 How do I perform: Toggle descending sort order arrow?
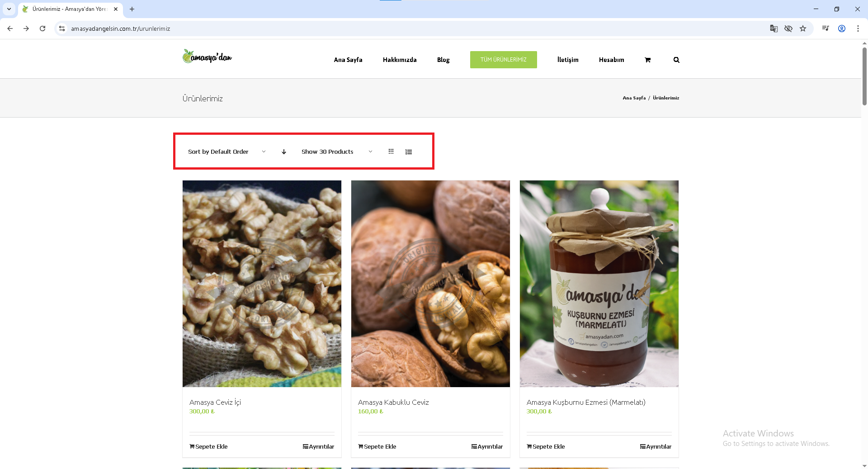point(284,152)
